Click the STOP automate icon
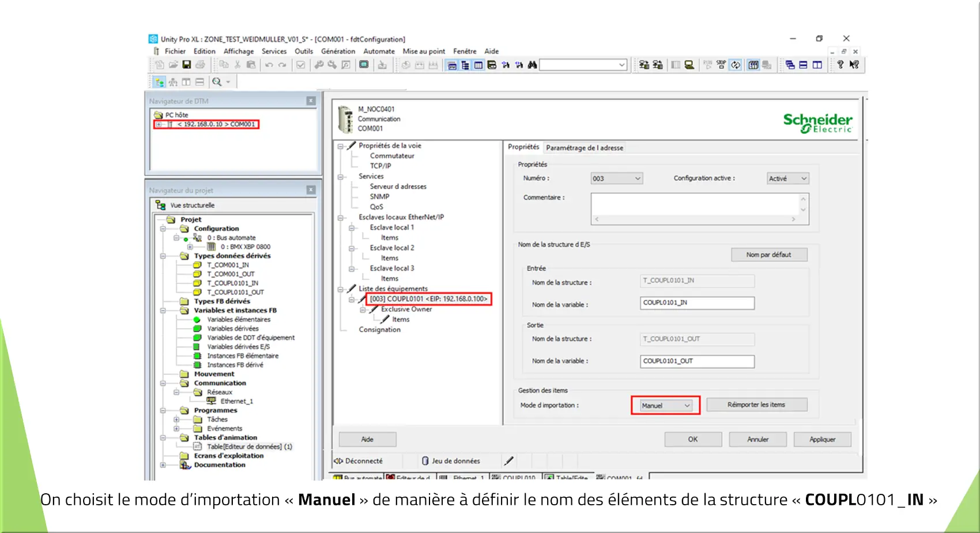980x533 pixels. [721, 65]
